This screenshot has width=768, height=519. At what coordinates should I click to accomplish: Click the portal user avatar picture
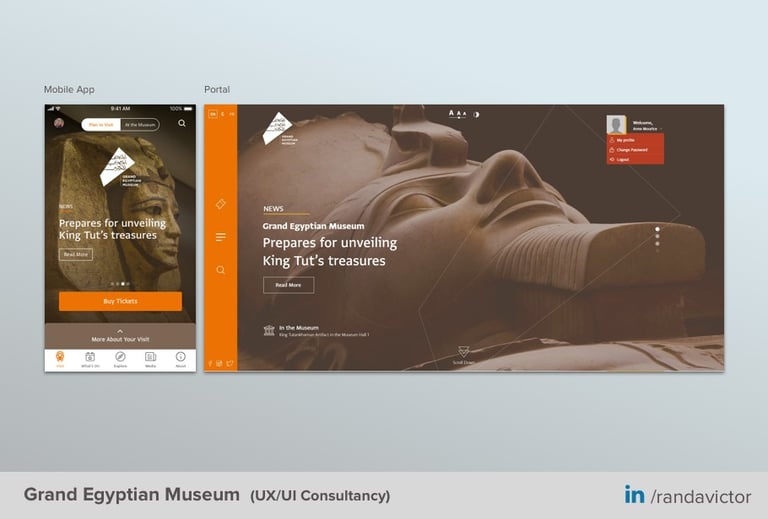point(616,124)
